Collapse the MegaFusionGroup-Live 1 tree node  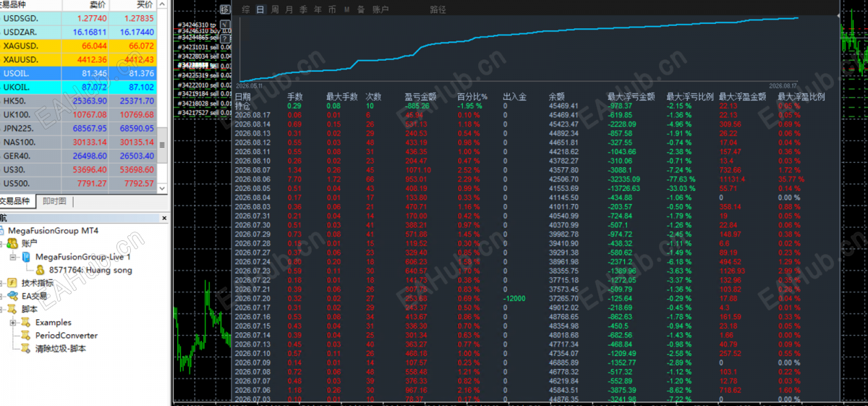(12, 257)
